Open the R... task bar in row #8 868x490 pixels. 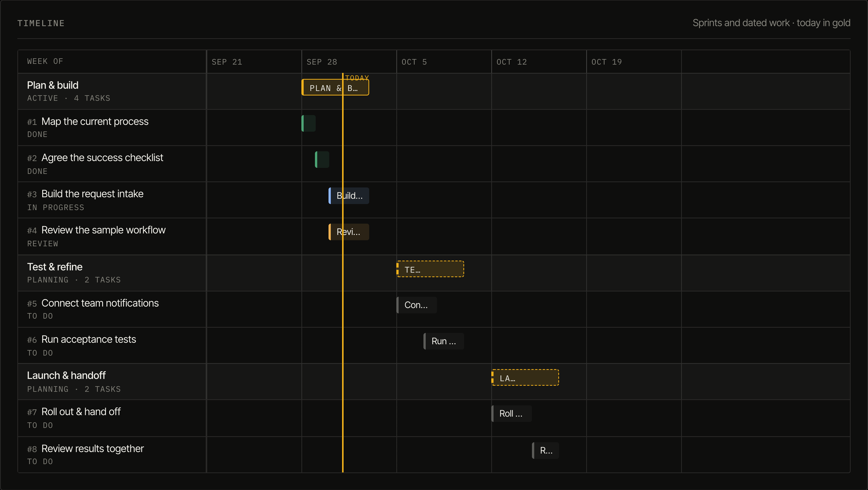(x=546, y=451)
